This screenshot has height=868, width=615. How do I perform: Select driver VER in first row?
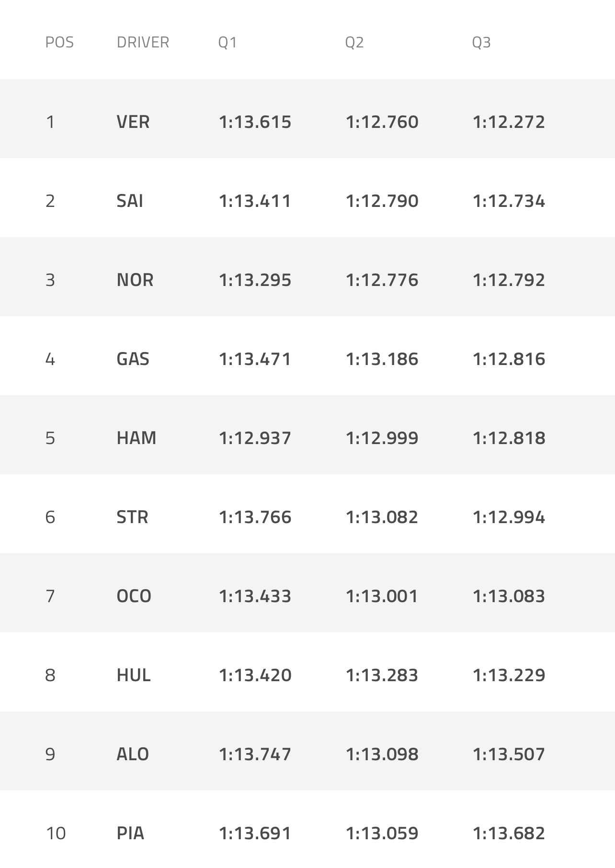tap(133, 122)
